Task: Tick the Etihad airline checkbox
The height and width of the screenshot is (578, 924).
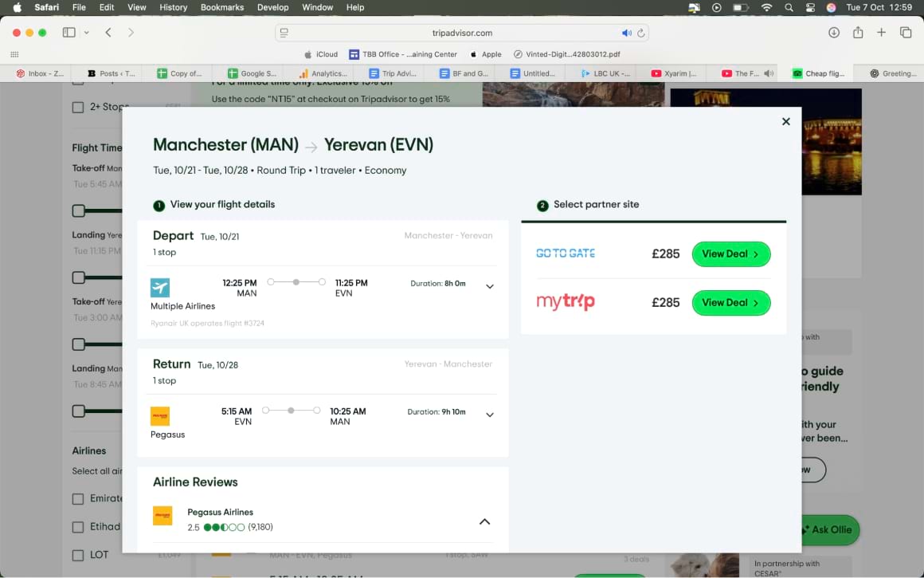Action: 78,527
